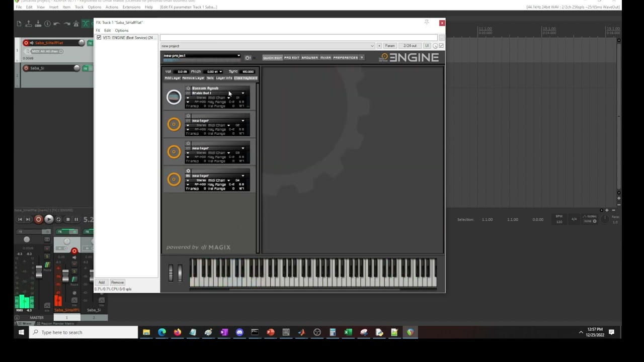Open the Track menu in REAPER
Viewport: 644px width, 362px height.
click(79, 7)
